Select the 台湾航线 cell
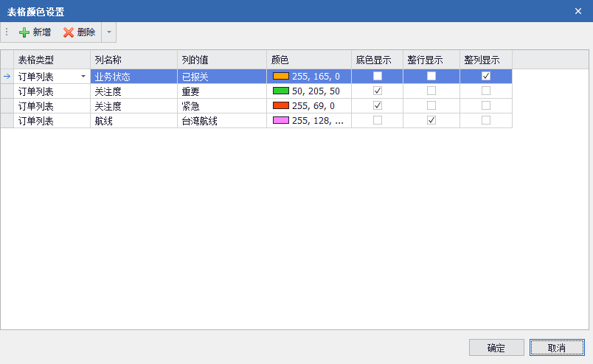Image resolution: width=593 pixels, height=364 pixels. 221,121
